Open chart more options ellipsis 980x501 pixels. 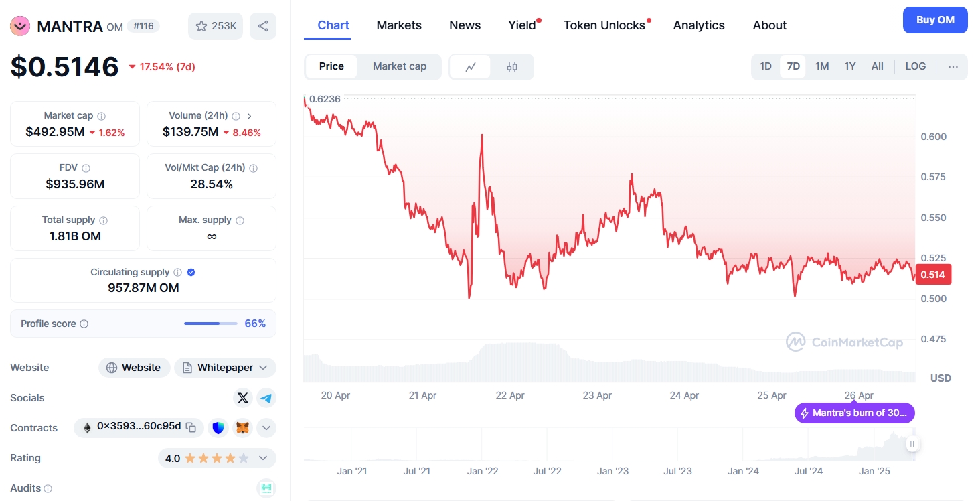(953, 66)
